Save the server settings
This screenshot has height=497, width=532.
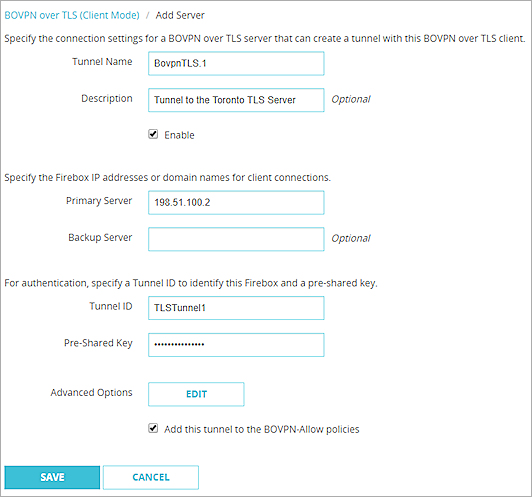[52, 477]
